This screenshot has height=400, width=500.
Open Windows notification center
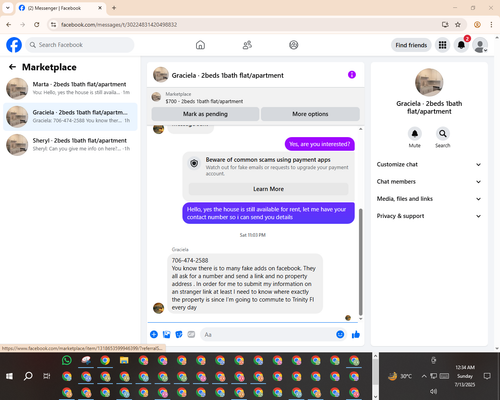[487, 376]
